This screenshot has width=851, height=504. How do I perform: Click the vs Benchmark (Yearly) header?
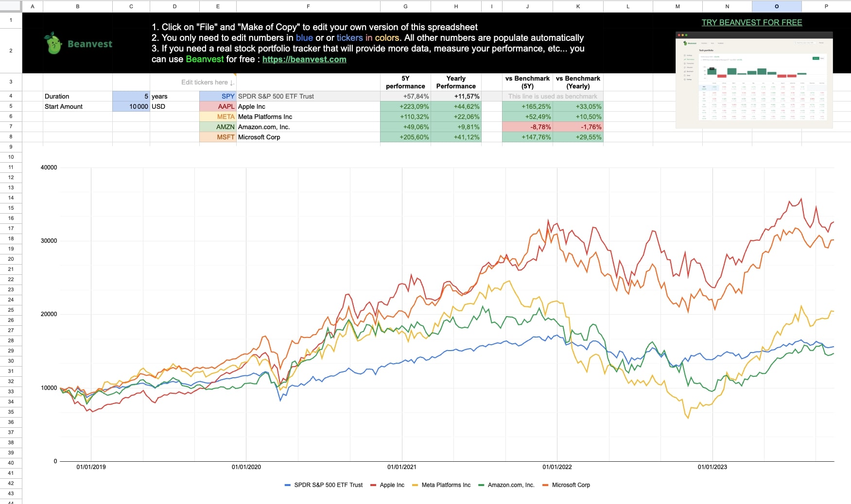pyautogui.click(x=578, y=82)
